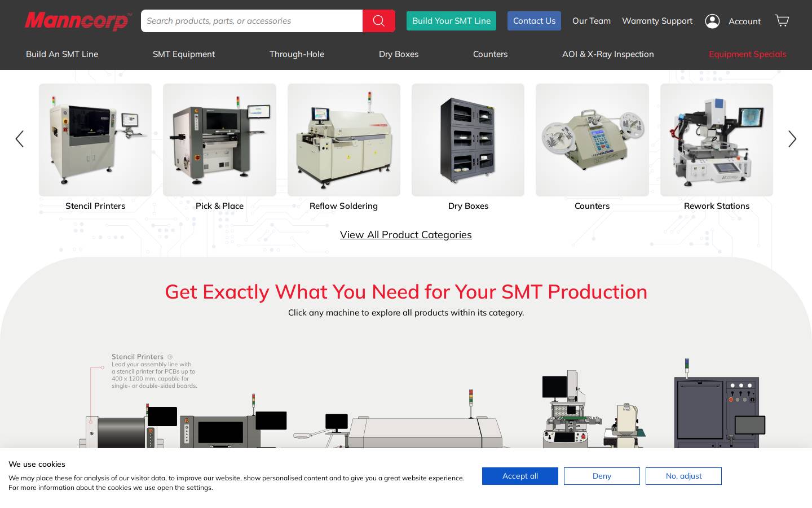Select Stencil Printers product thumbnail
The image size is (812, 508).
click(x=95, y=140)
